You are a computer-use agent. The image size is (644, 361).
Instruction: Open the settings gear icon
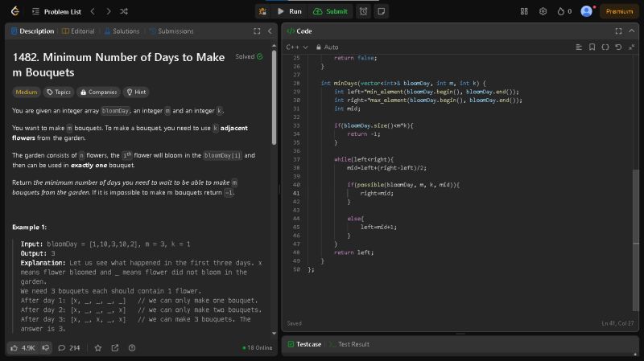pos(543,11)
